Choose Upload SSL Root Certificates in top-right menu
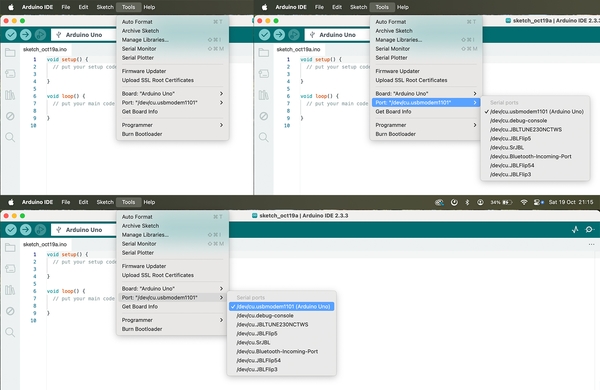 tap(426, 80)
